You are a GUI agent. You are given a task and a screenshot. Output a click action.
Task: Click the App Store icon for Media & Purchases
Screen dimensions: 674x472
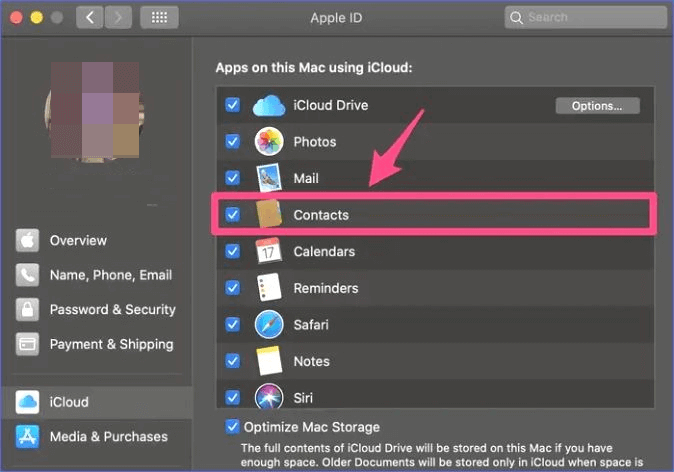28,436
